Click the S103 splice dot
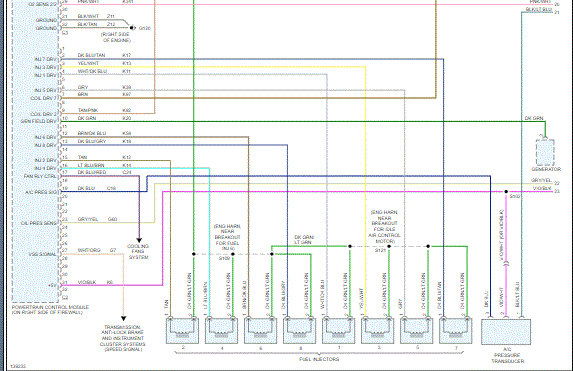Image resolution: width=573 pixels, height=371 pixels. tap(506, 192)
